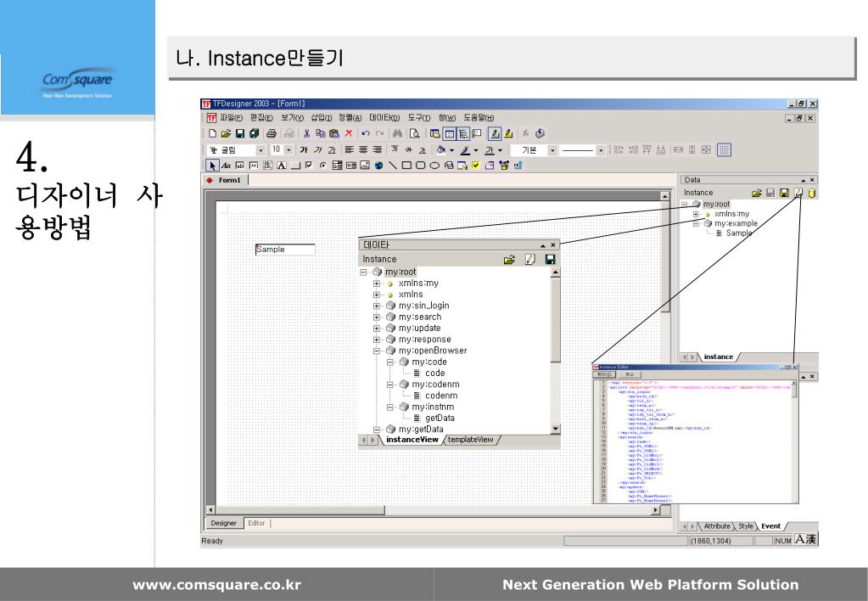This screenshot has width=868, height=601.
Task: Click 취소 button in Instance Editor window
Action: (x=629, y=374)
